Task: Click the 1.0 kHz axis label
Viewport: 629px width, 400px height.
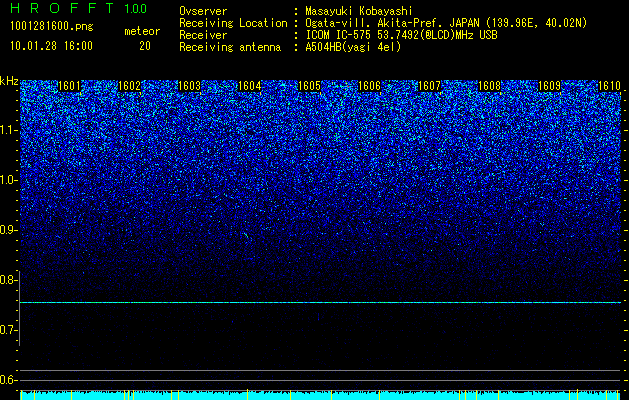Action: coord(7,180)
